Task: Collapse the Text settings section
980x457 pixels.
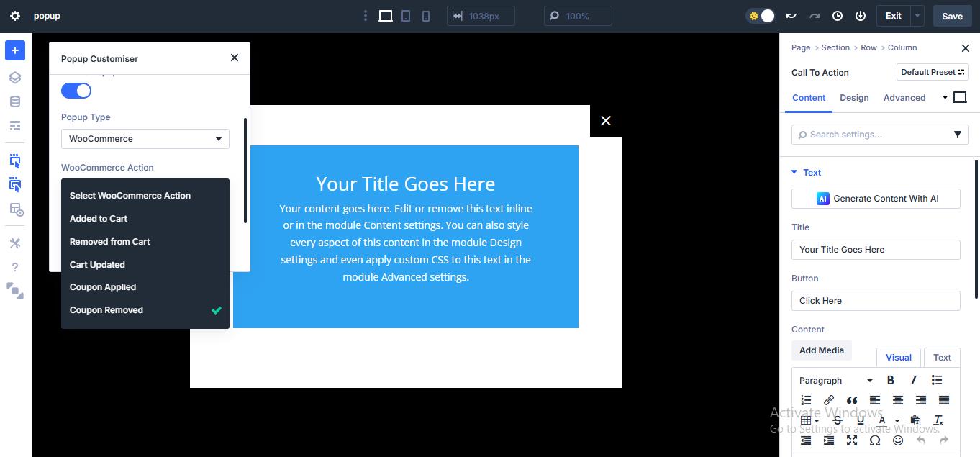Action: pos(794,172)
